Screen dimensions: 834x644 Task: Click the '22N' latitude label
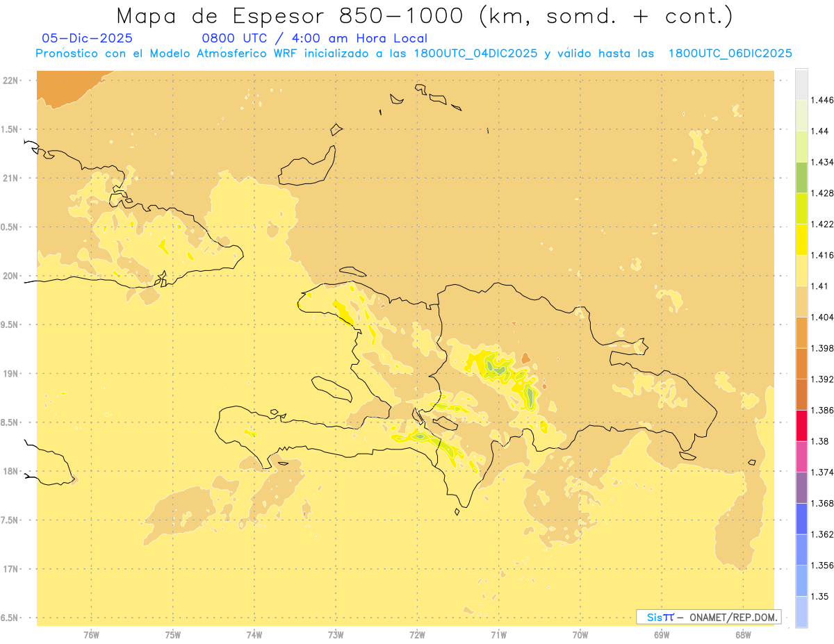click(x=10, y=81)
